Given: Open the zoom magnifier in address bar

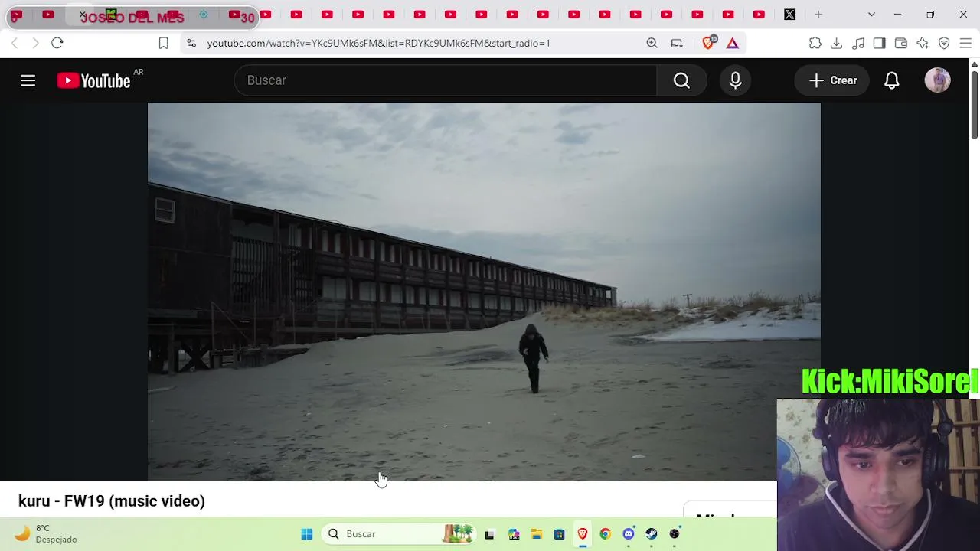Looking at the screenshot, I should point(652,43).
